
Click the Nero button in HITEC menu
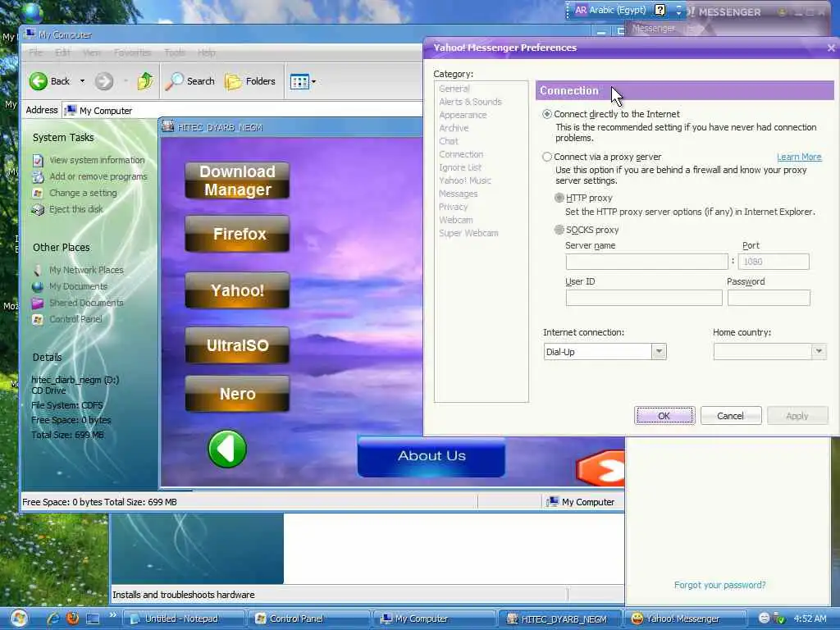[237, 394]
